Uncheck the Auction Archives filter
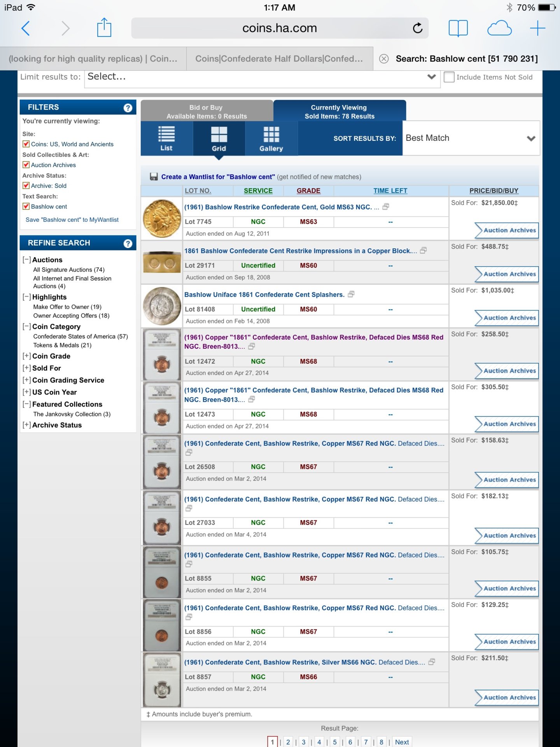This screenshot has height=747, width=560. pos(26,165)
